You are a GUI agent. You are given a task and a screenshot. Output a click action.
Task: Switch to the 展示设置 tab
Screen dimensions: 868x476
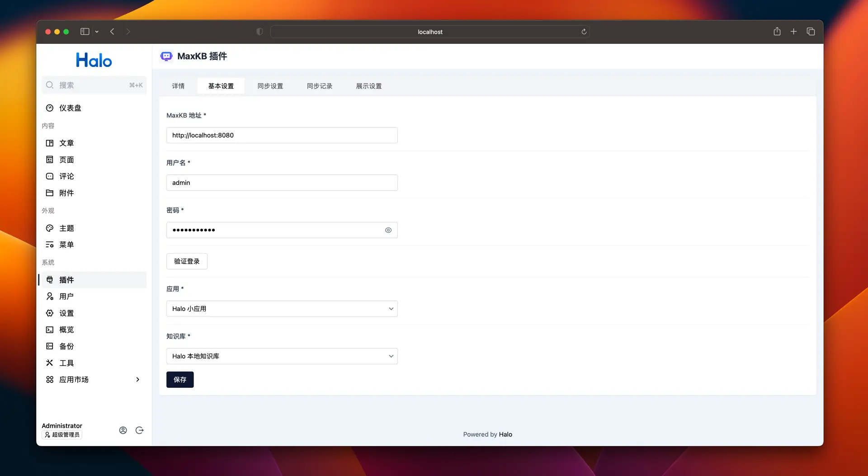[368, 86]
